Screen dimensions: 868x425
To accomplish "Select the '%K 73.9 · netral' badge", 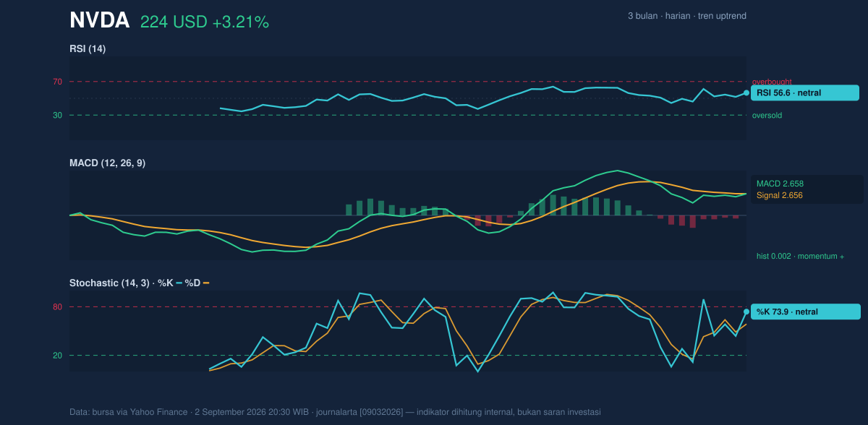I will [x=806, y=312].
